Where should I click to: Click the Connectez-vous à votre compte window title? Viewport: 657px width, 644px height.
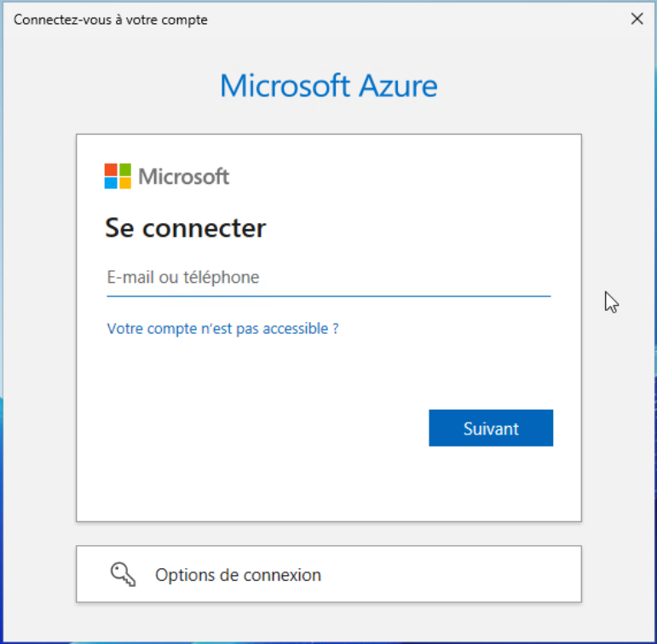[x=111, y=20]
